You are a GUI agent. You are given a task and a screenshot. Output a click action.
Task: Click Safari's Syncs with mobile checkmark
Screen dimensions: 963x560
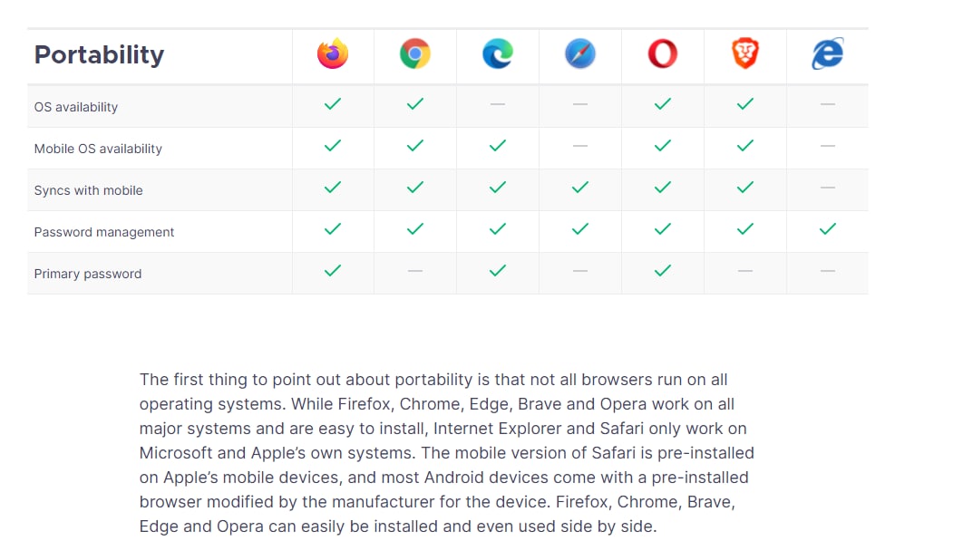pyautogui.click(x=580, y=188)
